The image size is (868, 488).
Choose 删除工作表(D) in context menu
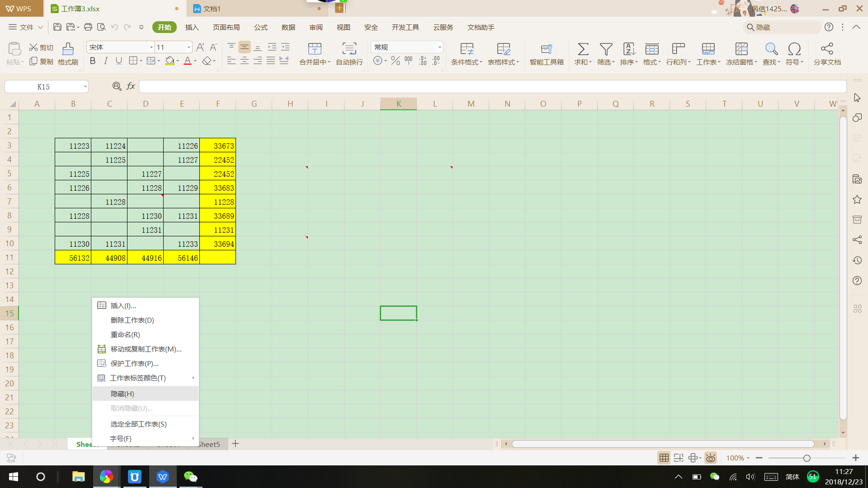(146, 320)
